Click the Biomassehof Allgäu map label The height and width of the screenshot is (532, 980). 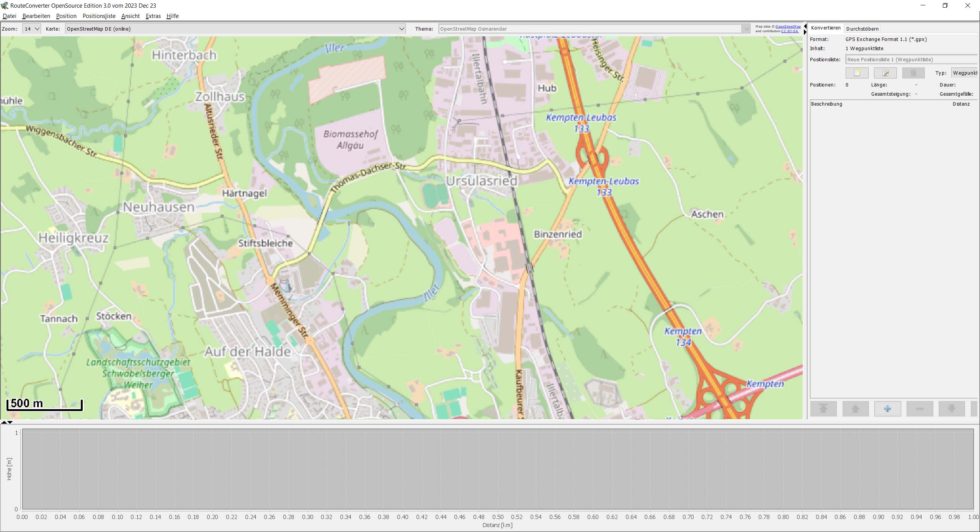coord(350,140)
